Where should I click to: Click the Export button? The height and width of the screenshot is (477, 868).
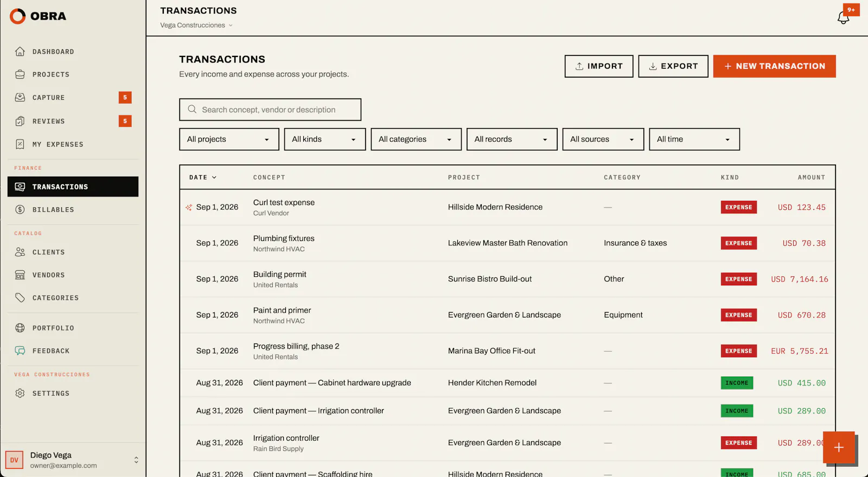673,66
